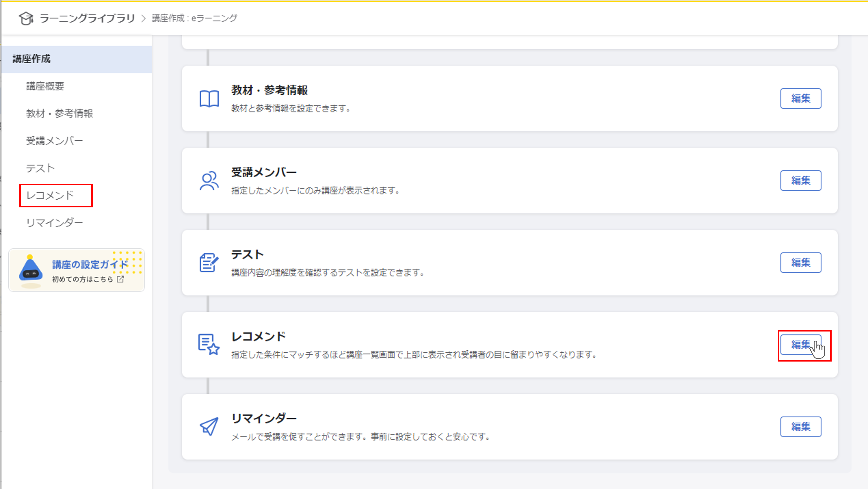868x489 pixels.
Task: Click 教材と参考情報を設定できます。 description
Action: [x=291, y=108]
